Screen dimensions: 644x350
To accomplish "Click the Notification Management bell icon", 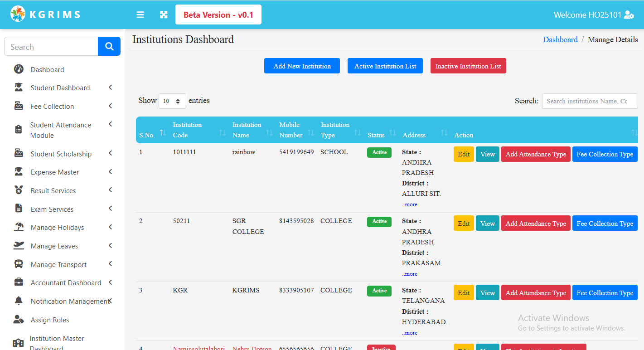I will pos(19,301).
